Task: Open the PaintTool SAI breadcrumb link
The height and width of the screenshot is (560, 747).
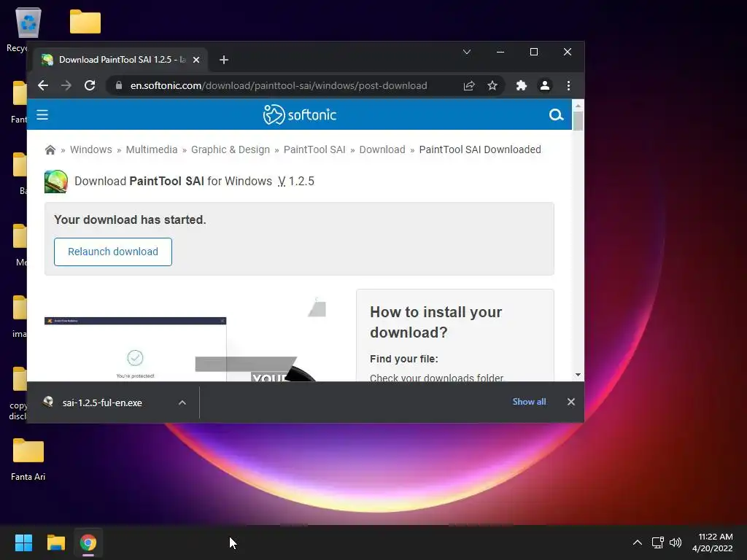Action: point(314,149)
